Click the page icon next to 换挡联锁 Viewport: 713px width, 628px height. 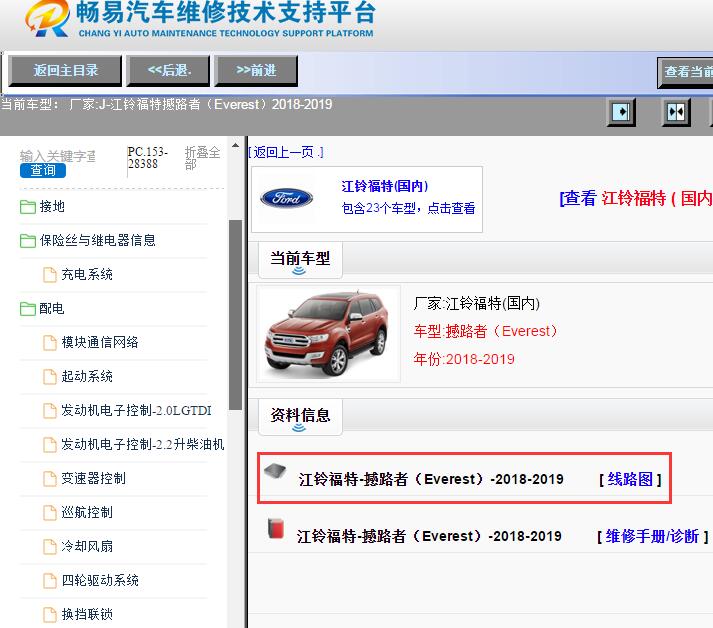click(x=50, y=614)
